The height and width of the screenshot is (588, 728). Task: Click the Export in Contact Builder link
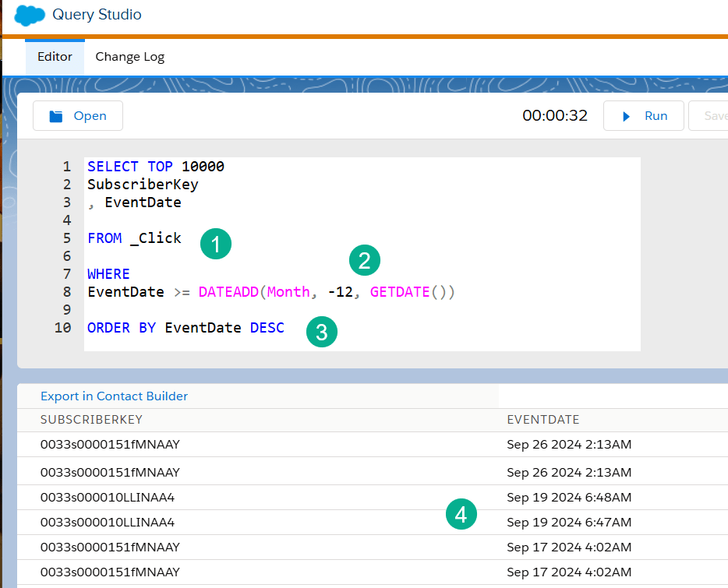[x=114, y=396]
